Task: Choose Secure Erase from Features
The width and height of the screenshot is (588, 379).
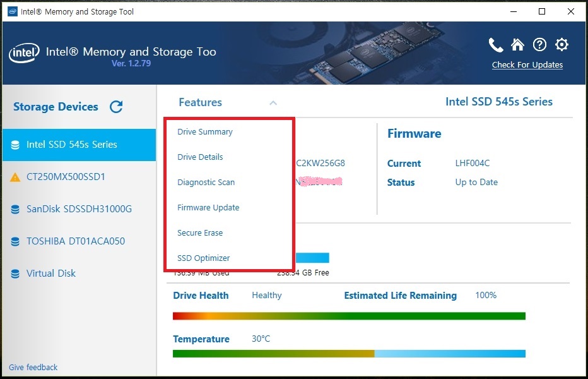Action: tap(200, 233)
